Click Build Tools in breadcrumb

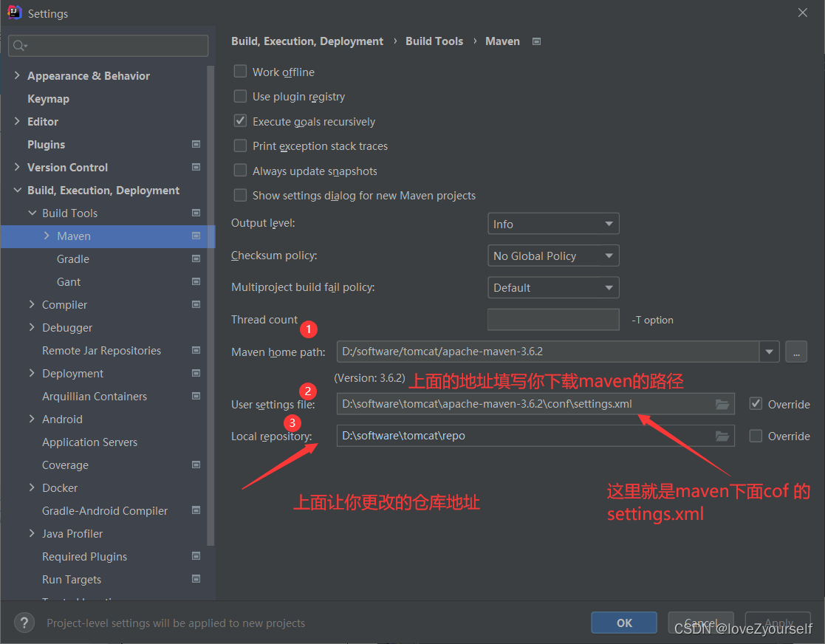coord(434,41)
